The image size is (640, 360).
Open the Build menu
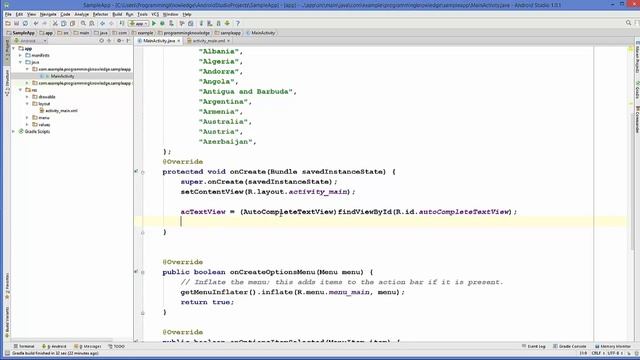point(117,14)
